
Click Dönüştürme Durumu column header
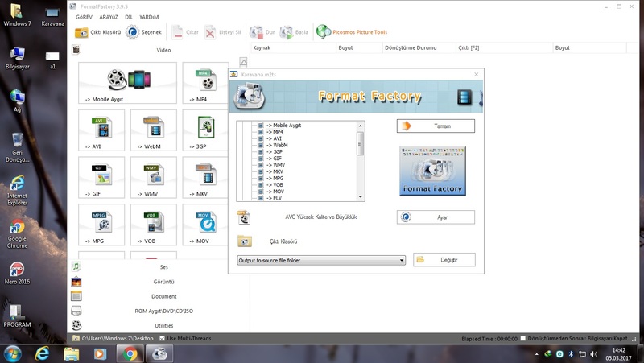[419, 47]
